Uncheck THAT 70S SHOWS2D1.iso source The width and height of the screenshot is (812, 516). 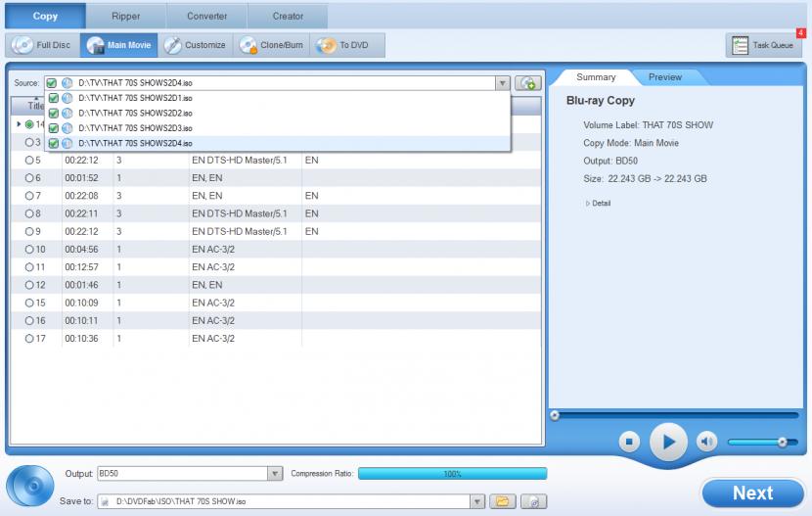[x=54, y=99]
